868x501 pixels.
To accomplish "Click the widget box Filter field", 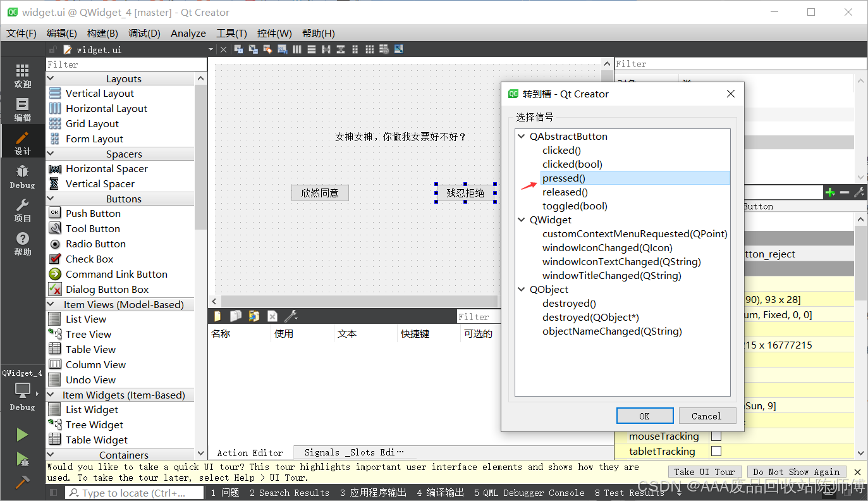I will pyautogui.click(x=126, y=64).
